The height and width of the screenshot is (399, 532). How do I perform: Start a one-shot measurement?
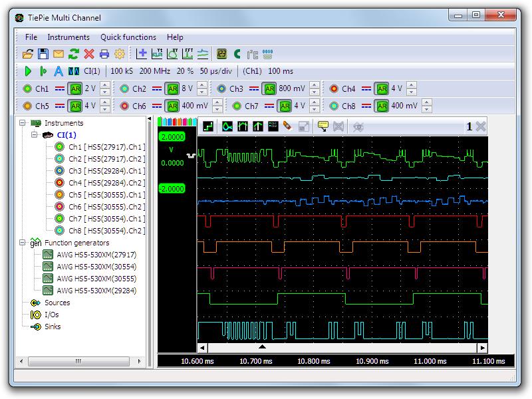43,71
